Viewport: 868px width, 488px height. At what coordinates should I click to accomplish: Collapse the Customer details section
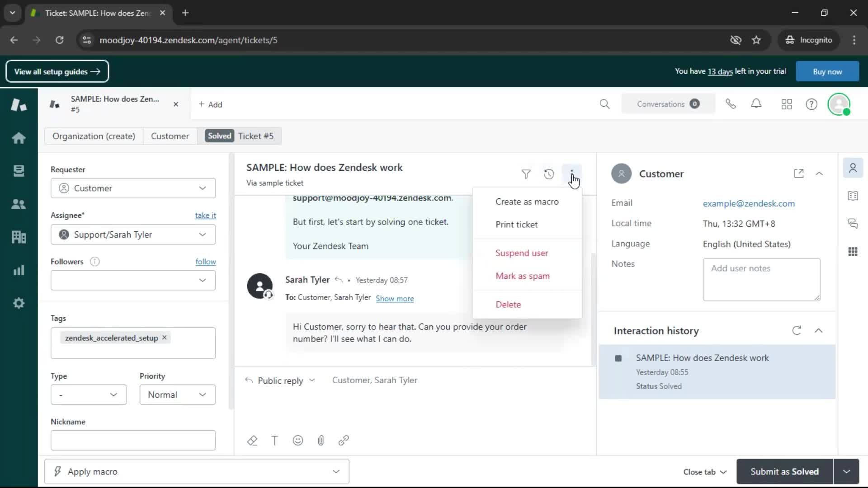click(819, 174)
